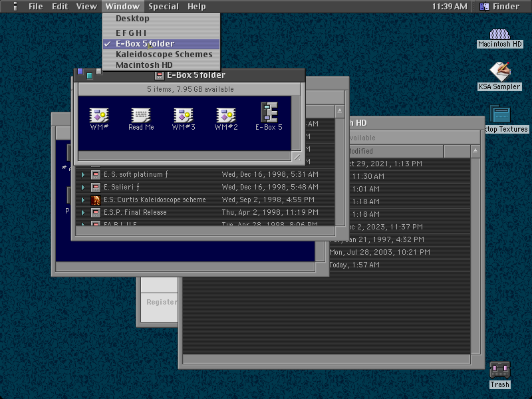Viewport: 532px width, 399px height.
Task: Click the '1:01 AM' entry in Macintosh HD
Action: coord(366,189)
